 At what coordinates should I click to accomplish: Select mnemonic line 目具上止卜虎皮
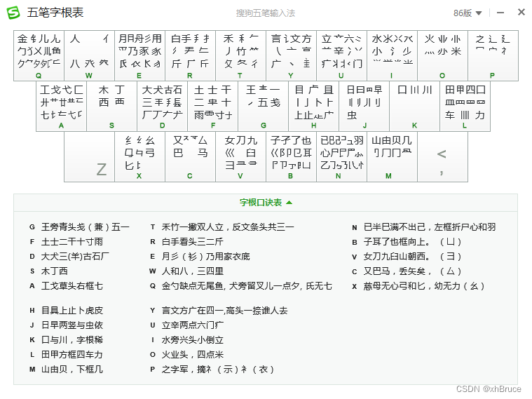[x=72, y=311]
